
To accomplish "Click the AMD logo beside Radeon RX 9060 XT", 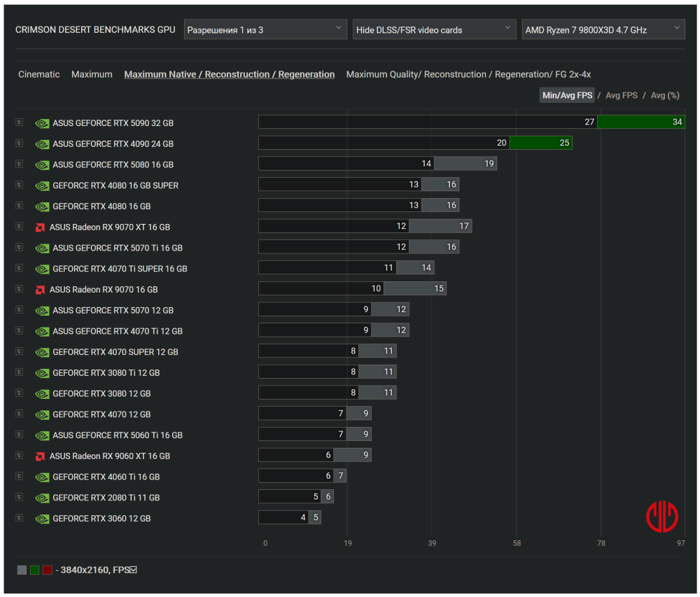I will click(40, 456).
